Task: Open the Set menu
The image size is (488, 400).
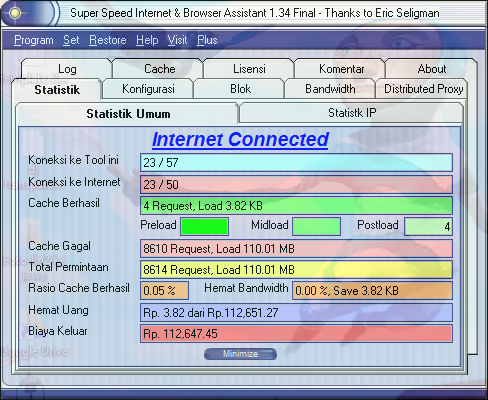Action: click(x=71, y=40)
